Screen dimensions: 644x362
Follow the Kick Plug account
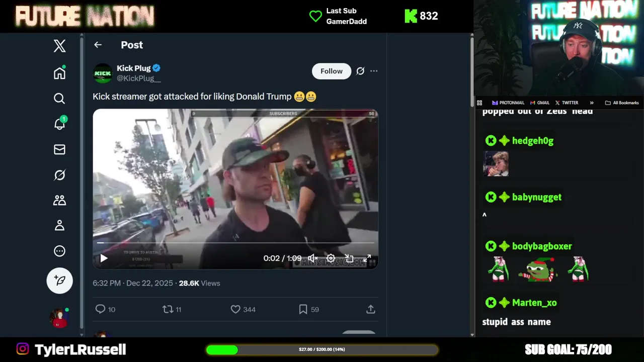(332, 71)
